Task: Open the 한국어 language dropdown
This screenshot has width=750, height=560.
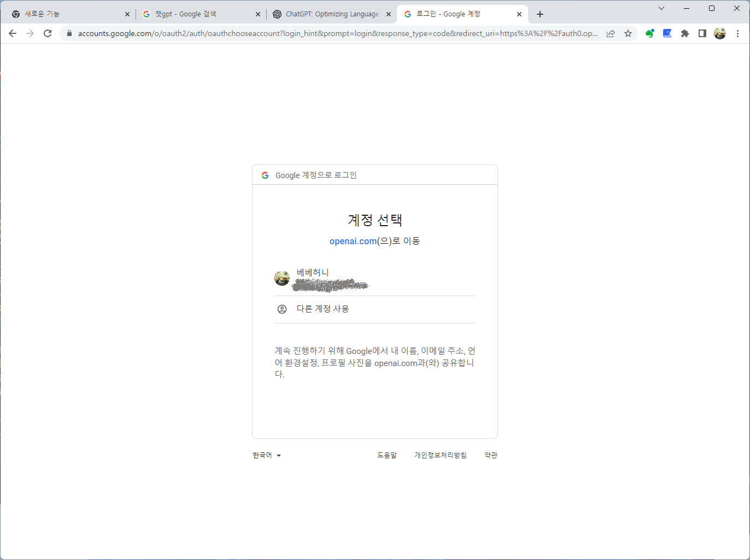Action: tap(267, 455)
